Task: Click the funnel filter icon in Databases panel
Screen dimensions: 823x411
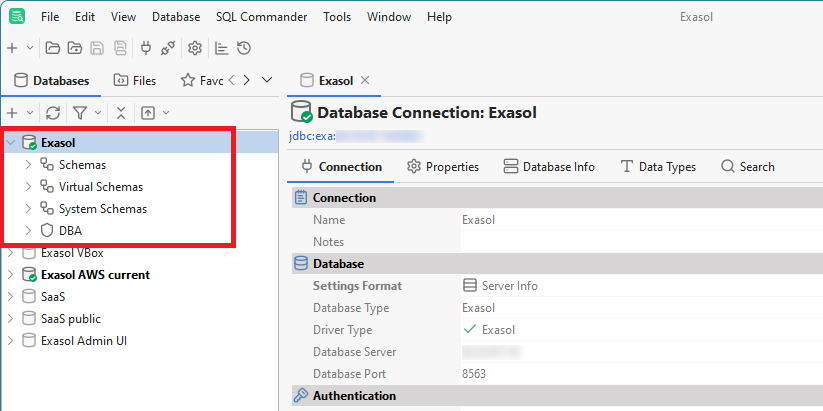Action: pyautogui.click(x=80, y=113)
